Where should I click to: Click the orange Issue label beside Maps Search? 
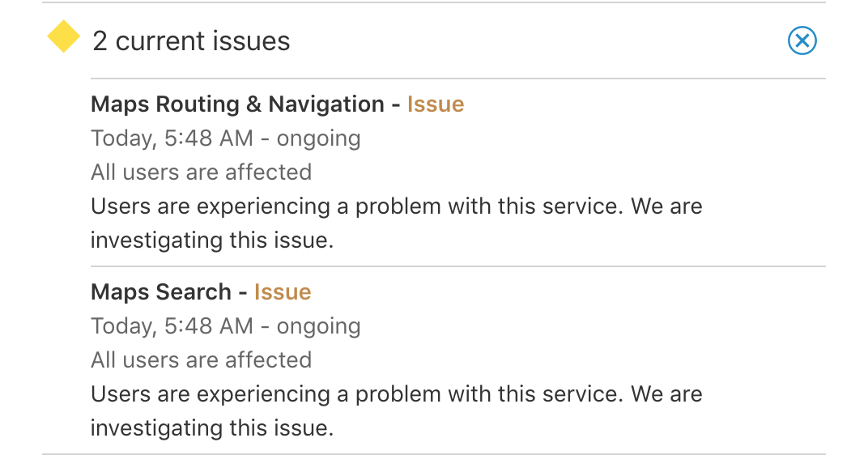tap(283, 291)
